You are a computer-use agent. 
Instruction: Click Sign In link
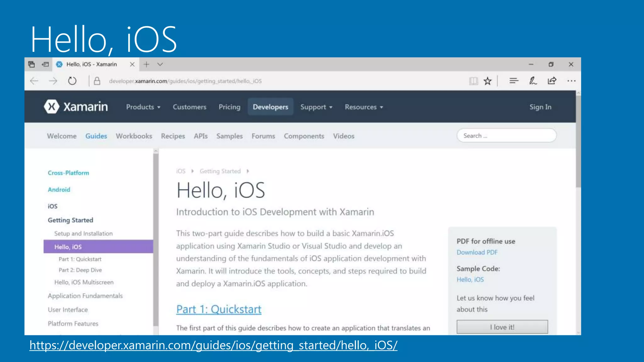tap(540, 107)
